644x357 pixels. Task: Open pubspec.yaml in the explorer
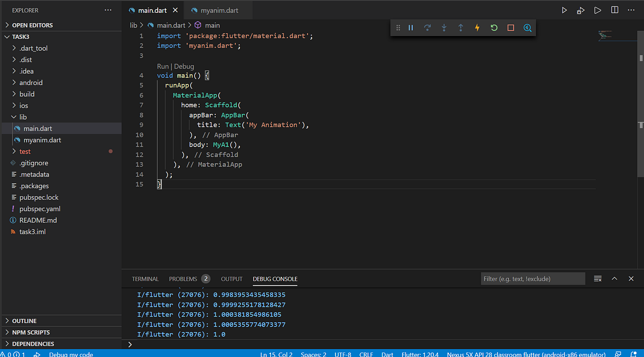point(40,209)
